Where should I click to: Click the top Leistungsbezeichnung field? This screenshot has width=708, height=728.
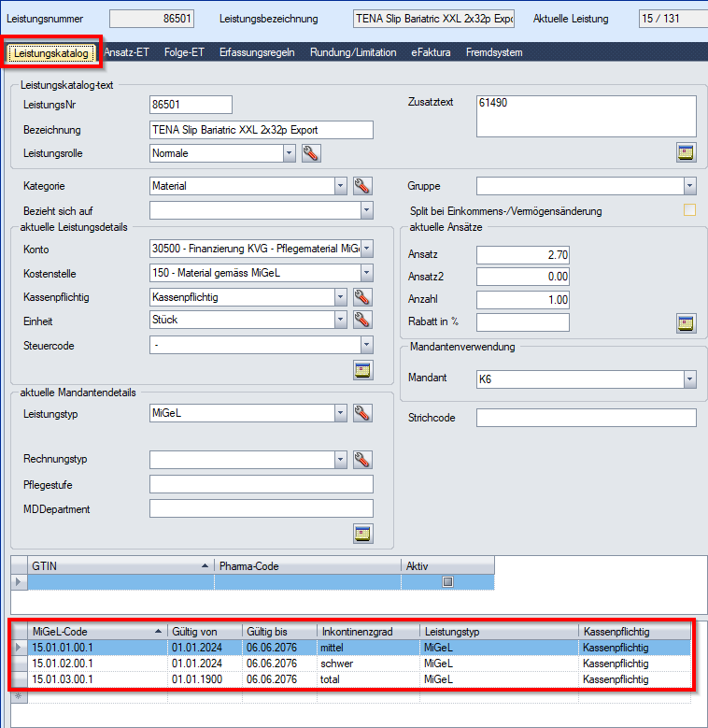click(433, 19)
